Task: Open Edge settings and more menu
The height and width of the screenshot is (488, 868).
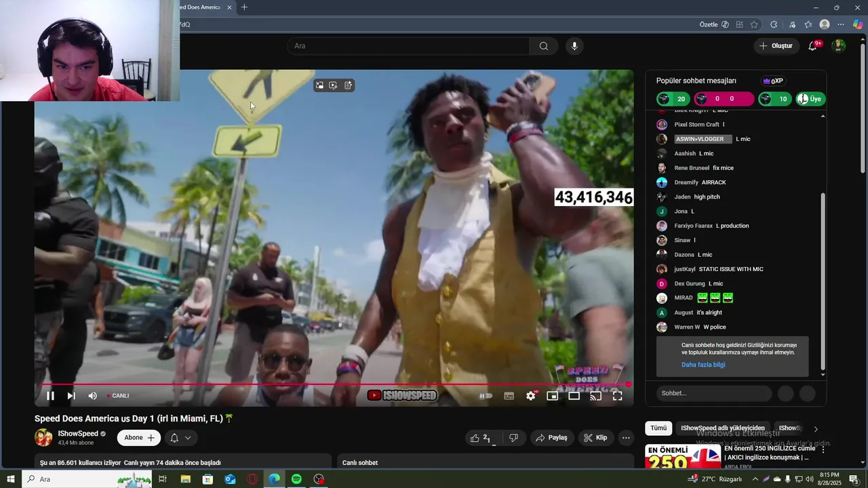Action: [841, 24]
